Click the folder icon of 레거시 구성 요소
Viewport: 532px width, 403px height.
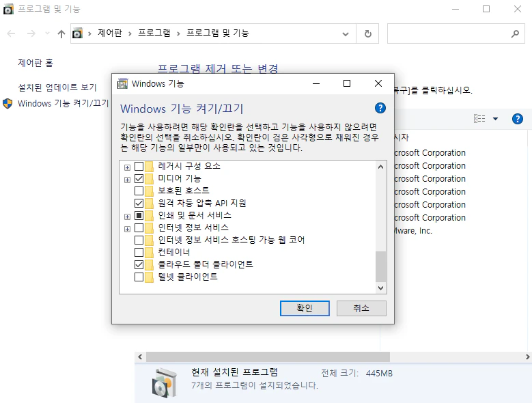pyautogui.click(x=149, y=166)
